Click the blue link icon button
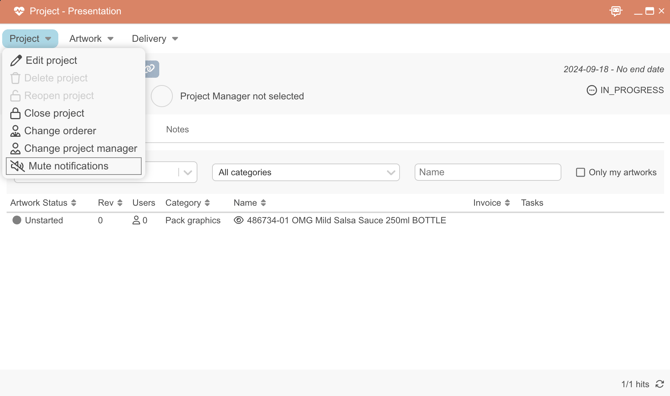670x396 pixels. point(152,69)
